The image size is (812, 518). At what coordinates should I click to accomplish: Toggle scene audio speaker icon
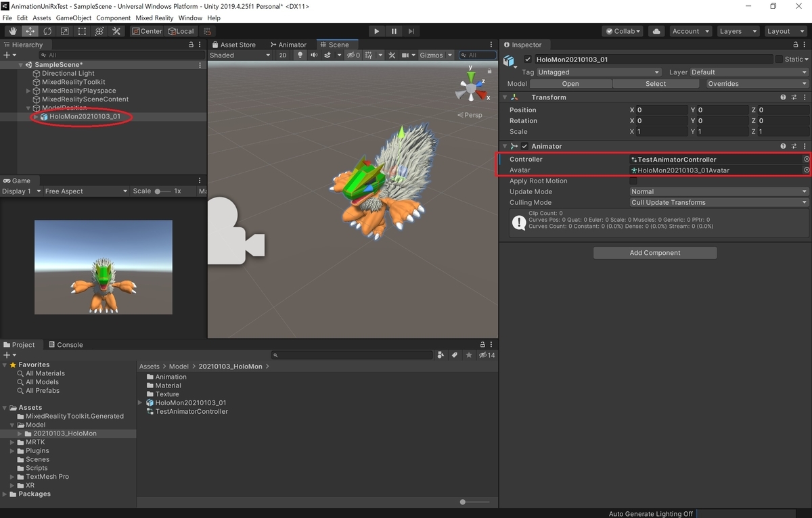coord(314,55)
